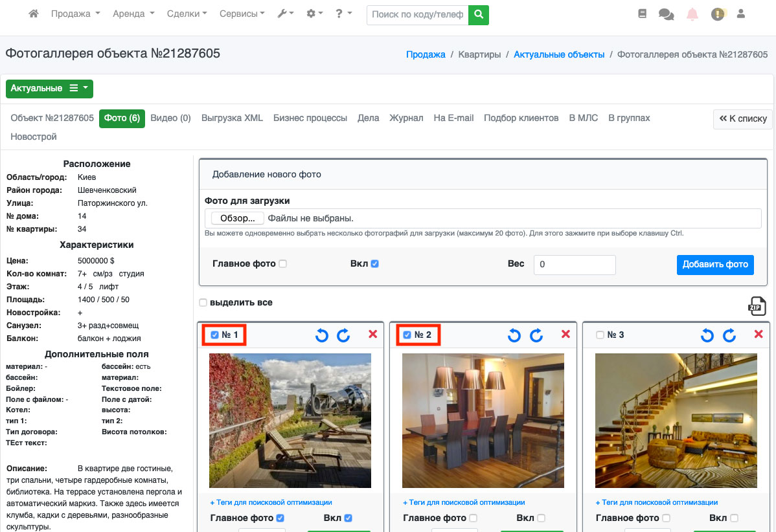Open the 'Актуальные' green dropdown
The height and width of the screenshot is (532, 776).
tap(49, 89)
